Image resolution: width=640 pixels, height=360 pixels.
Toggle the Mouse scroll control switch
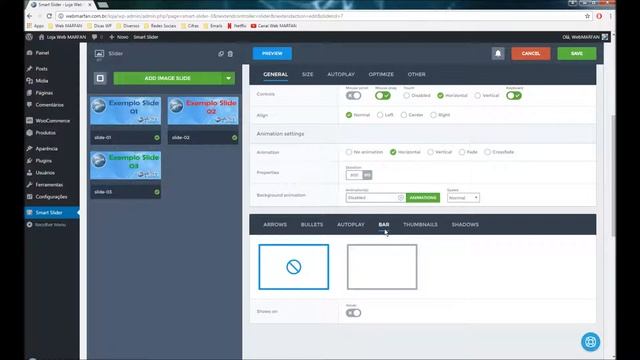coord(353,96)
